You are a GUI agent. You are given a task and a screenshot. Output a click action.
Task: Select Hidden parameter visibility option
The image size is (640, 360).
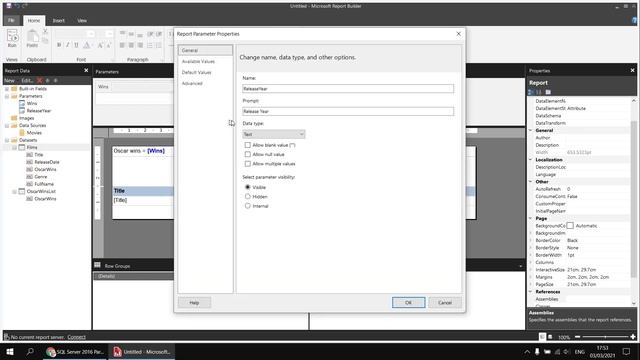point(247,196)
